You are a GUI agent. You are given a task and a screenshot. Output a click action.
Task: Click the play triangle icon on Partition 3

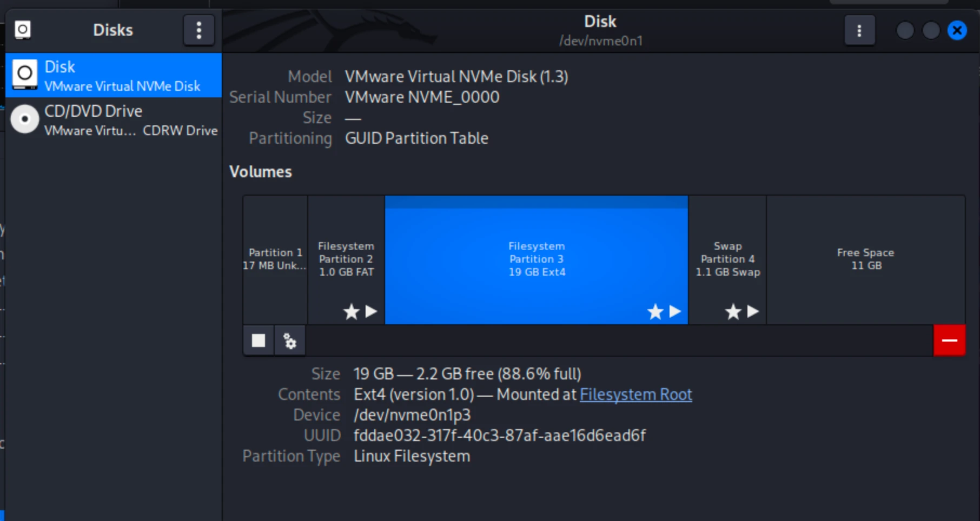point(675,311)
